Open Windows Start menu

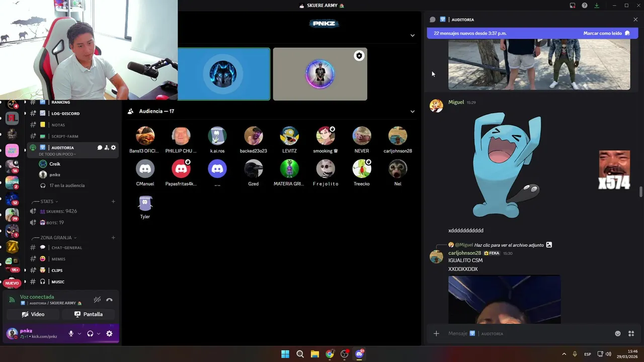[x=285, y=354]
